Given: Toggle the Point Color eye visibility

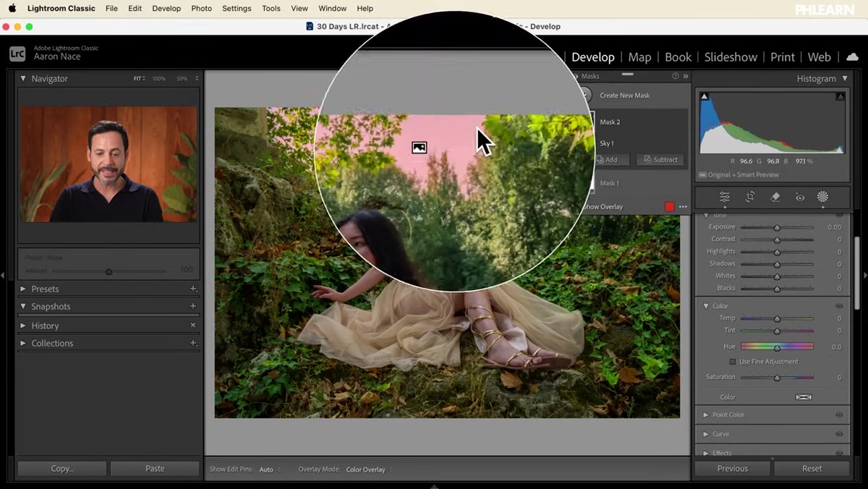Looking at the screenshot, I should point(839,414).
